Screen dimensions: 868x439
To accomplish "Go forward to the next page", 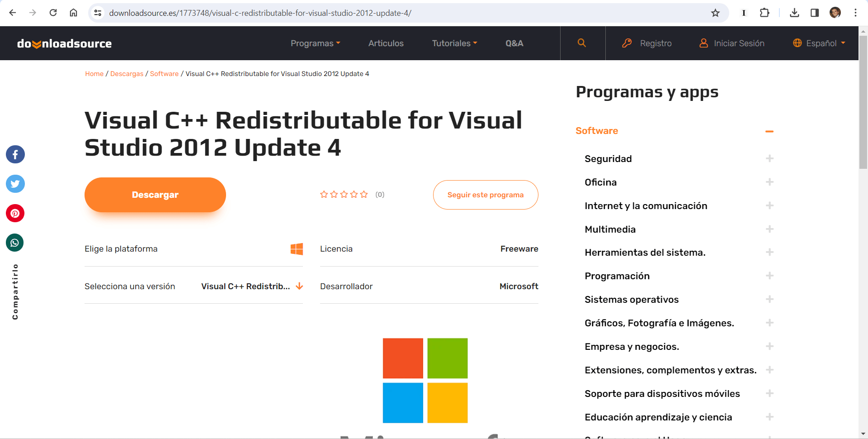I will click(33, 13).
